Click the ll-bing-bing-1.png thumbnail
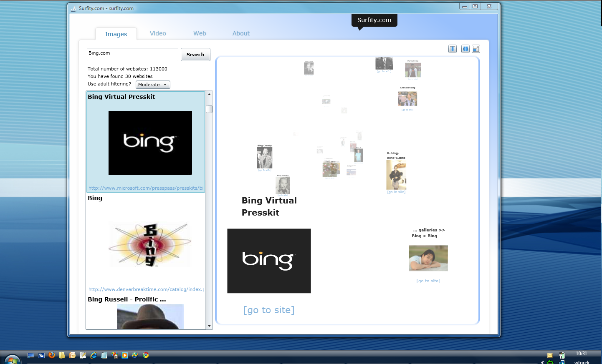This screenshot has height=364, width=602. 396,175
